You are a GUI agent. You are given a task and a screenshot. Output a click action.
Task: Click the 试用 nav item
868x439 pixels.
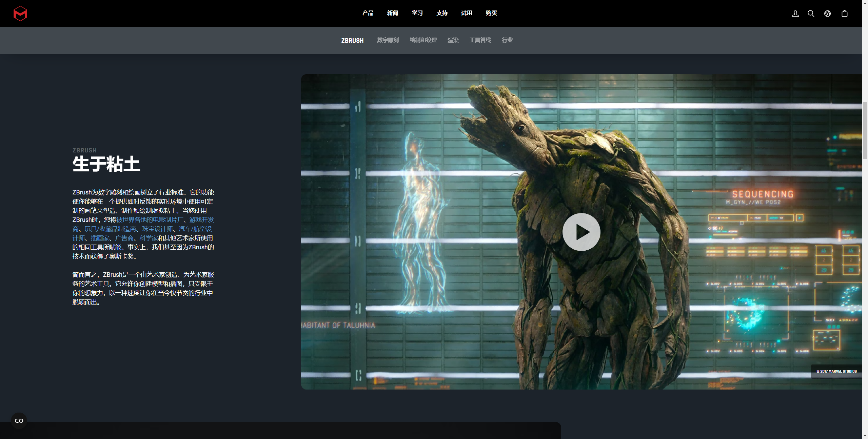(x=467, y=13)
